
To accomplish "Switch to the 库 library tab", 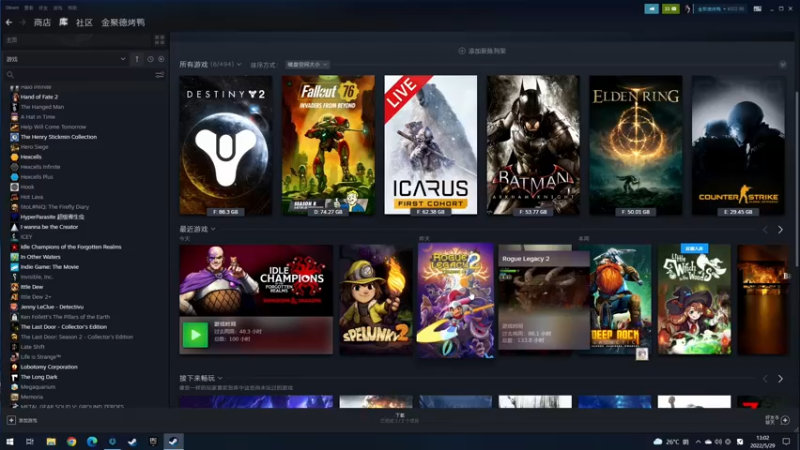I will [63, 22].
